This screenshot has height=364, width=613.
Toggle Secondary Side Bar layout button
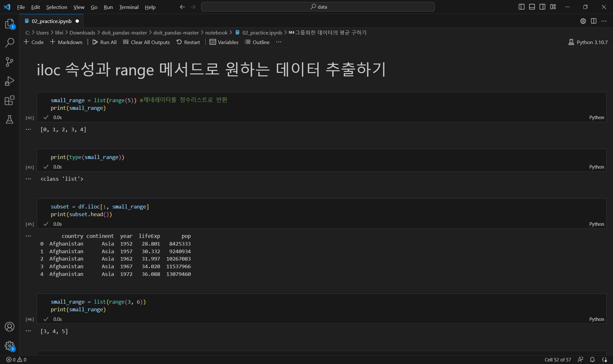coord(542,7)
